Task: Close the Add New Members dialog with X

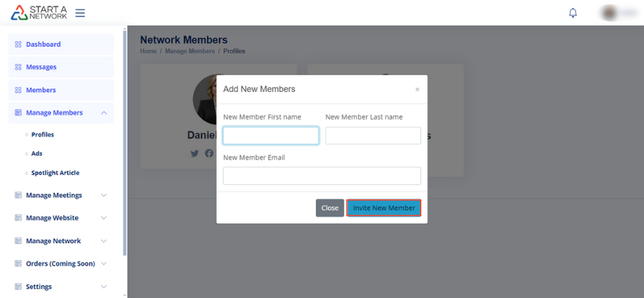Action: click(417, 90)
